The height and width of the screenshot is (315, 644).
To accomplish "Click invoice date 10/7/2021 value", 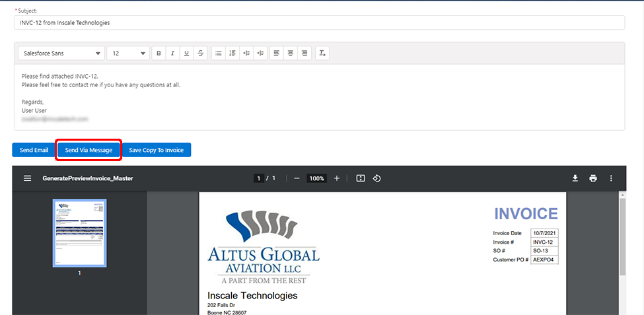I will point(545,233).
